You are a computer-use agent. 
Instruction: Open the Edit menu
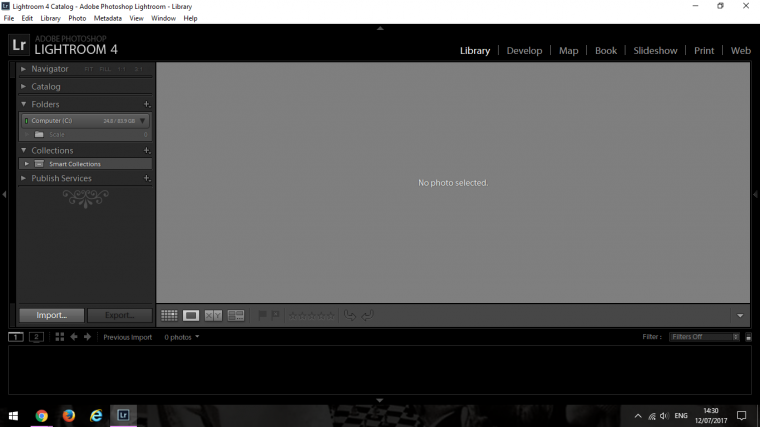(27, 18)
